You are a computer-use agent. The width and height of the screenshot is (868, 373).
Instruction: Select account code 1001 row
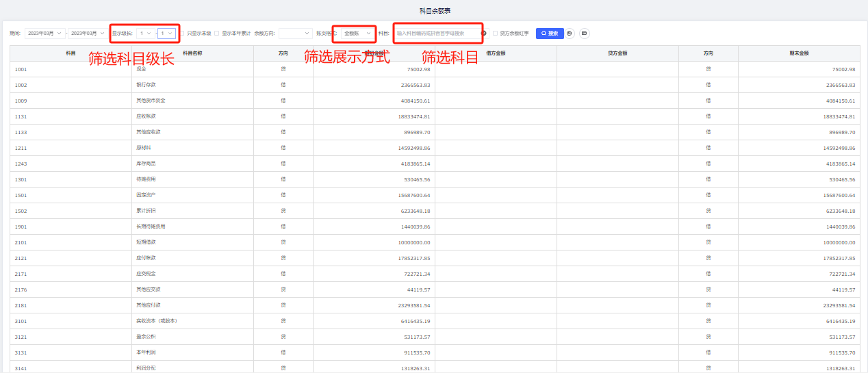pyautogui.click(x=435, y=69)
